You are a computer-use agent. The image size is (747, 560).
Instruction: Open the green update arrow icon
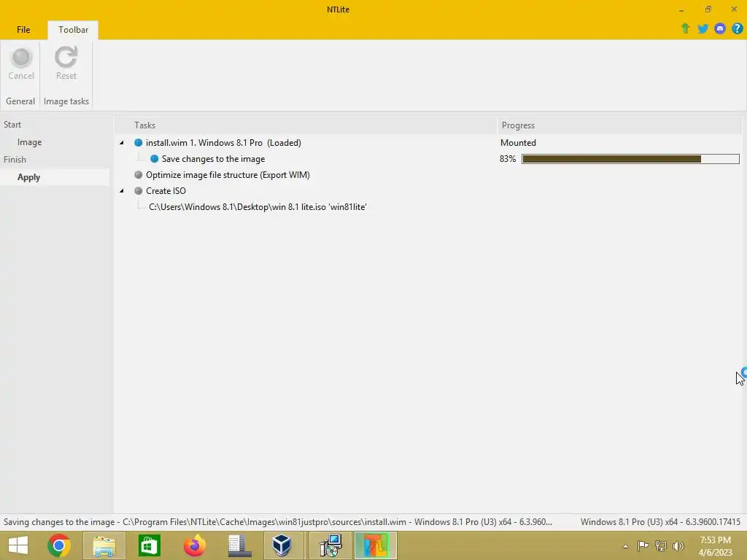coord(686,28)
